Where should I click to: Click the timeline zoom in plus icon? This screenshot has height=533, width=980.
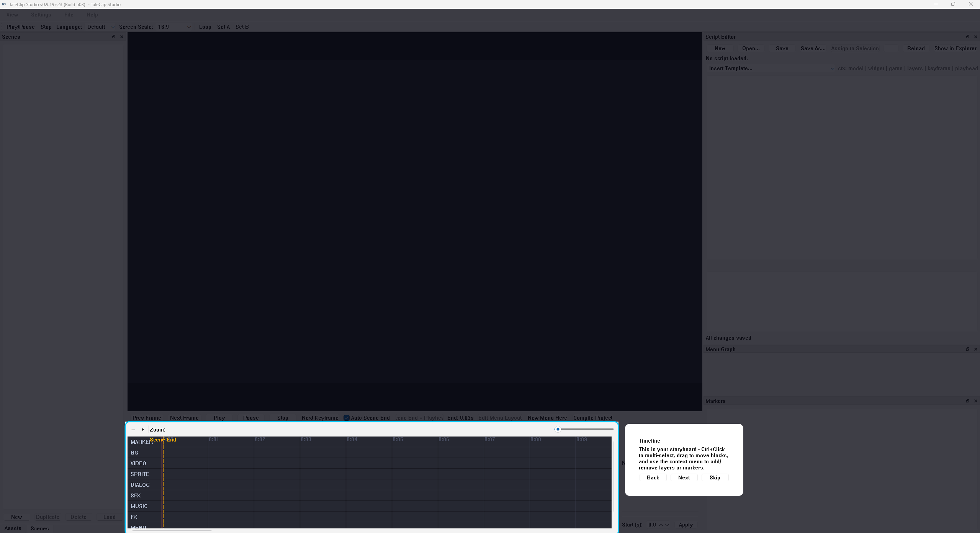point(143,430)
